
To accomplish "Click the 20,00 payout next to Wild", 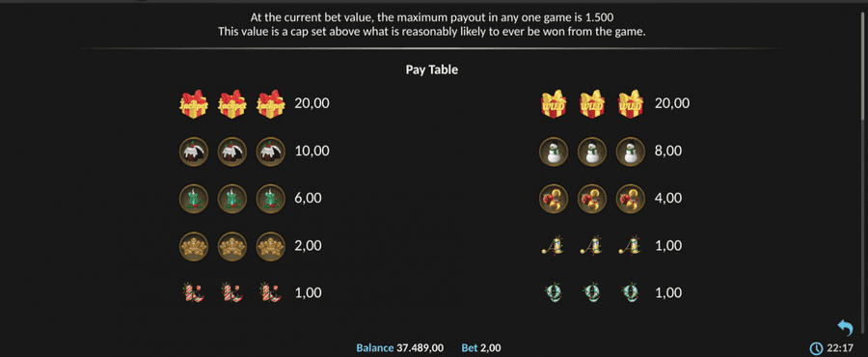I will [x=672, y=103].
